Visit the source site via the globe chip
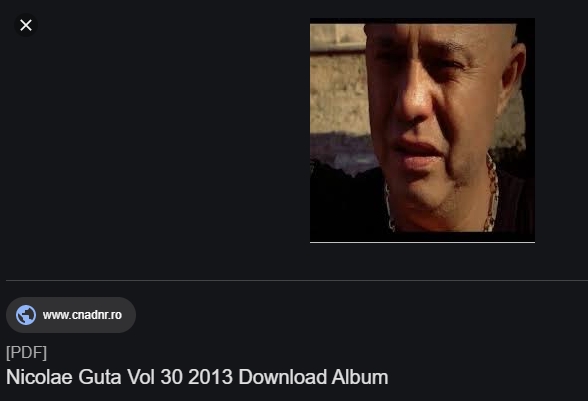The image size is (588, 401). [71, 315]
